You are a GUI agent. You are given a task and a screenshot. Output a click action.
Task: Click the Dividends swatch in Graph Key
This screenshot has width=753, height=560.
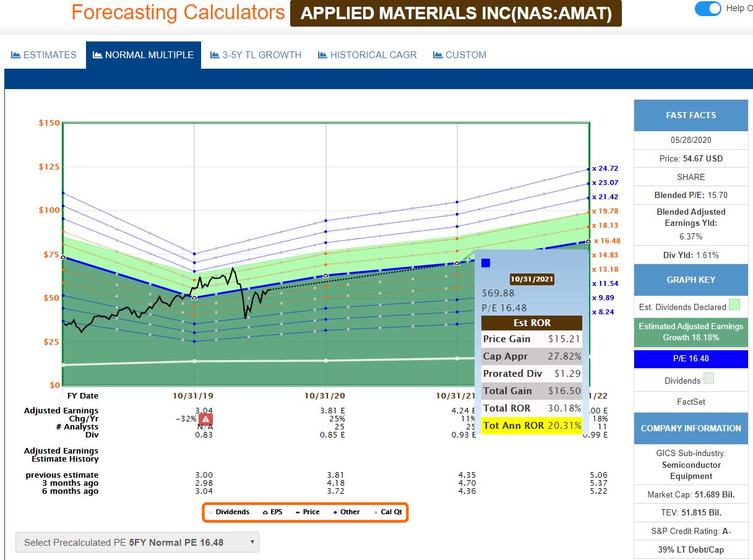click(x=708, y=378)
